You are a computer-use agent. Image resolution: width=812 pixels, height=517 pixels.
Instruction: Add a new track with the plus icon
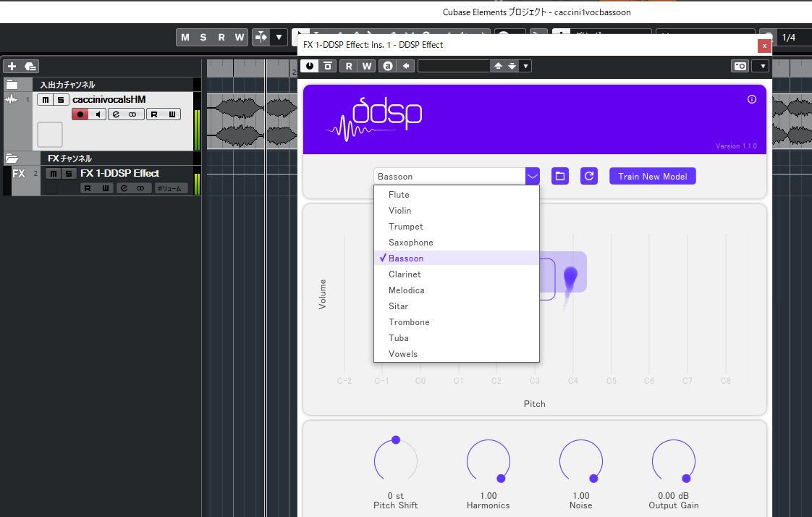point(11,65)
